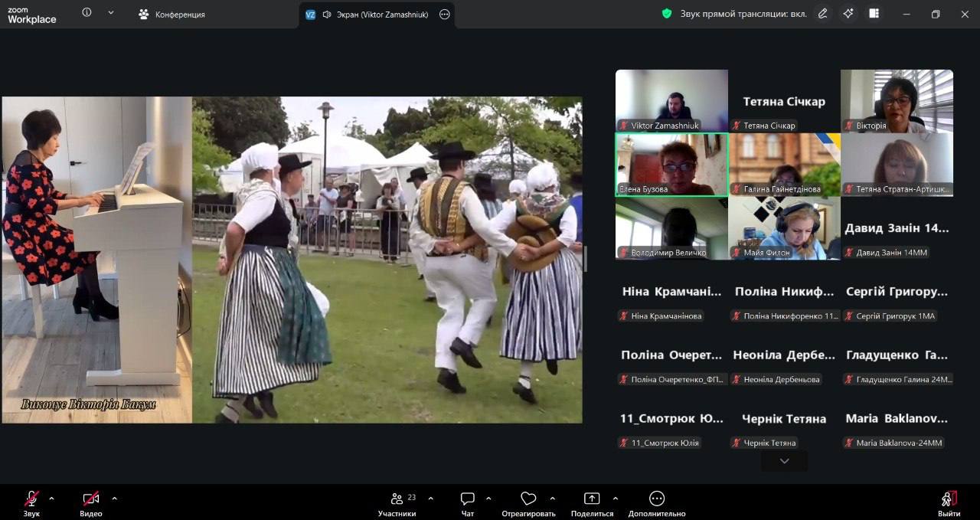Image resolution: width=980 pixels, height=520 pixels.
Task: Open the Дополнительно more options menu
Action: (656, 499)
